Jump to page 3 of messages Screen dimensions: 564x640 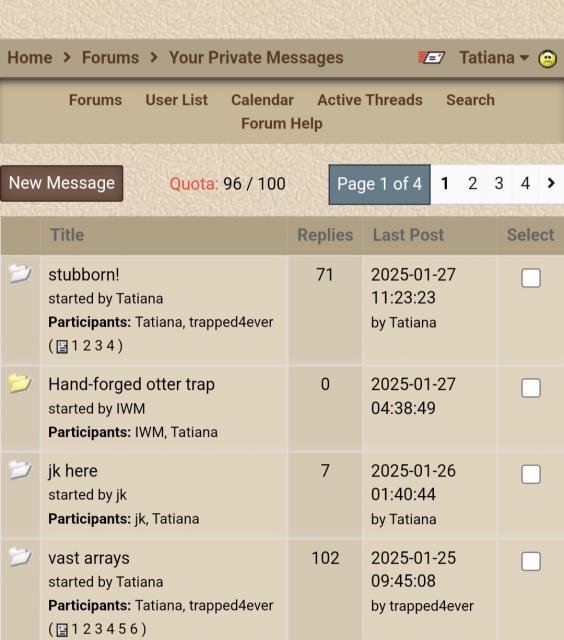click(499, 184)
